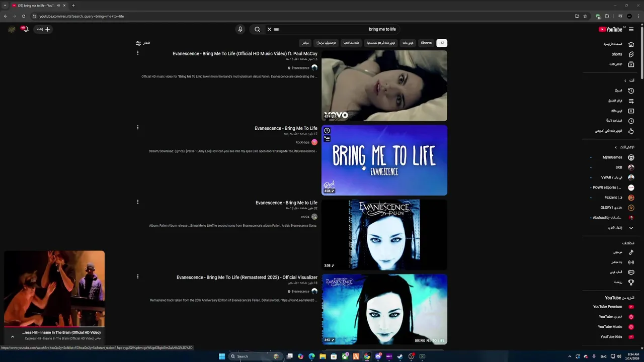
Task: Select the Live filter chip
Action: point(305,43)
